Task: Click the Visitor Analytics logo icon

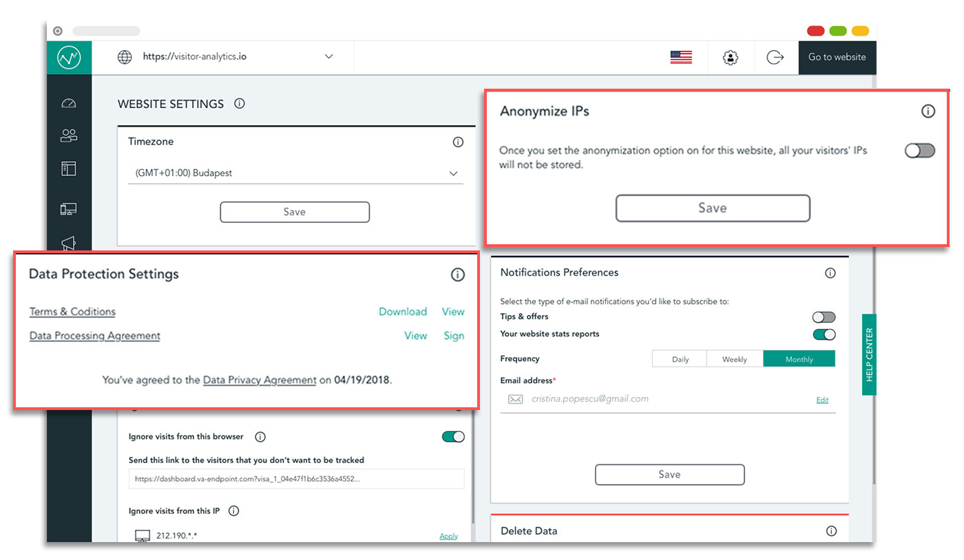Action: (x=69, y=58)
